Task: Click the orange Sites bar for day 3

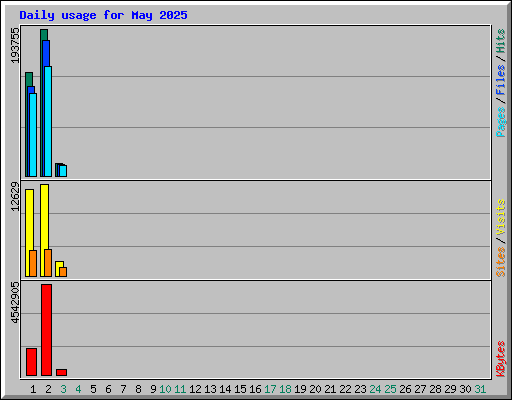Action: click(x=63, y=272)
